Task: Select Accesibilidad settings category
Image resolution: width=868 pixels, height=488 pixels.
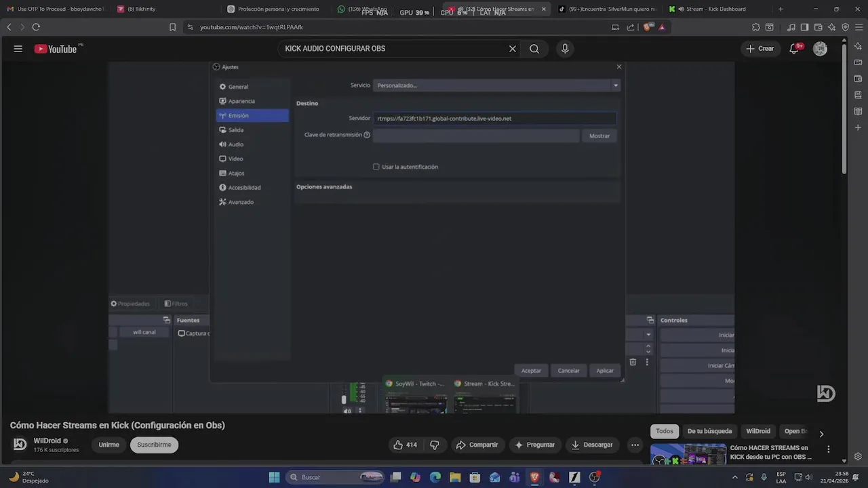Action: click(x=252, y=188)
